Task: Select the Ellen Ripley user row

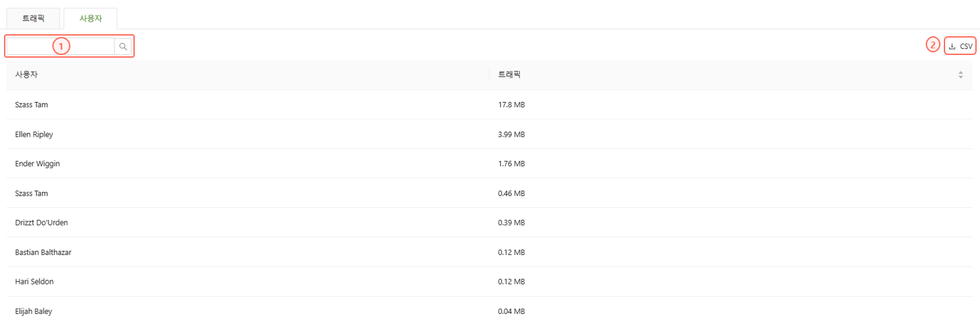Action: click(x=34, y=134)
